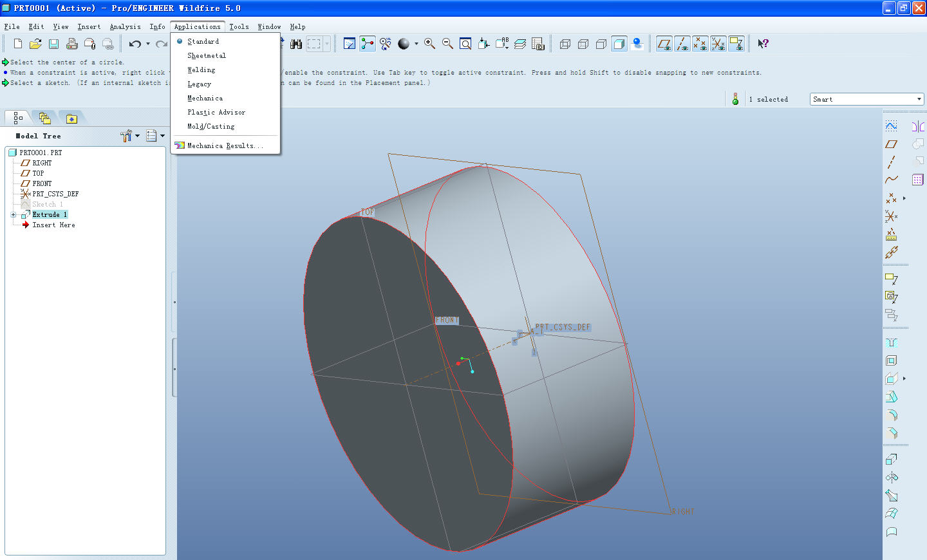Image resolution: width=927 pixels, height=560 pixels.
Task: Save the part with the floppy disk icon
Action: tap(54, 44)
